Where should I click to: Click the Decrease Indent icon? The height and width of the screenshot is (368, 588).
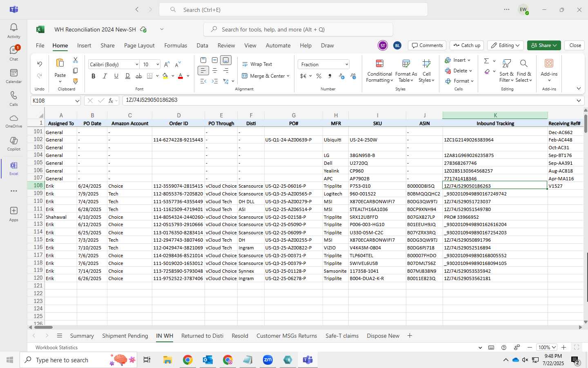coord(203,81)
